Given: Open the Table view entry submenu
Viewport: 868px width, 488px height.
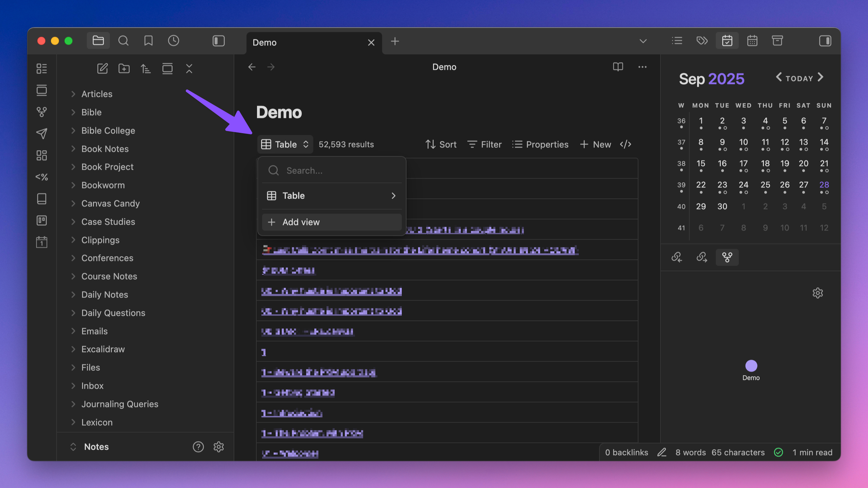Looking at the screenshot, I should 332,196.
